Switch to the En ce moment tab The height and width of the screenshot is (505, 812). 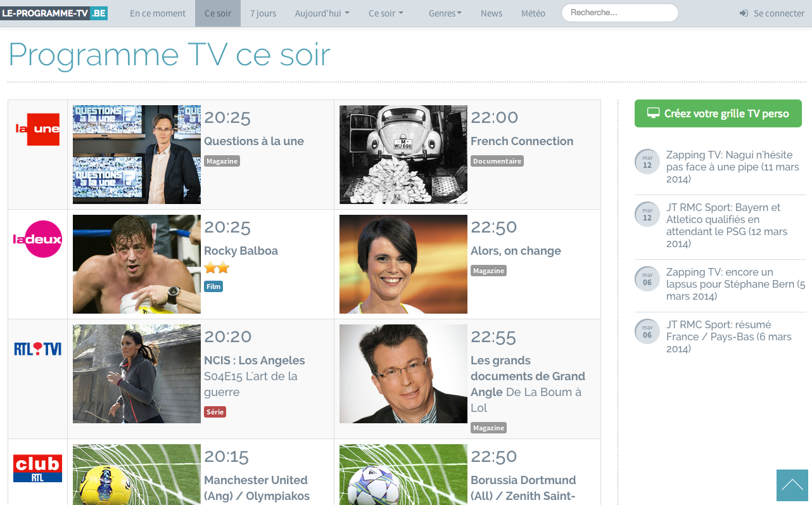point(158,13)
